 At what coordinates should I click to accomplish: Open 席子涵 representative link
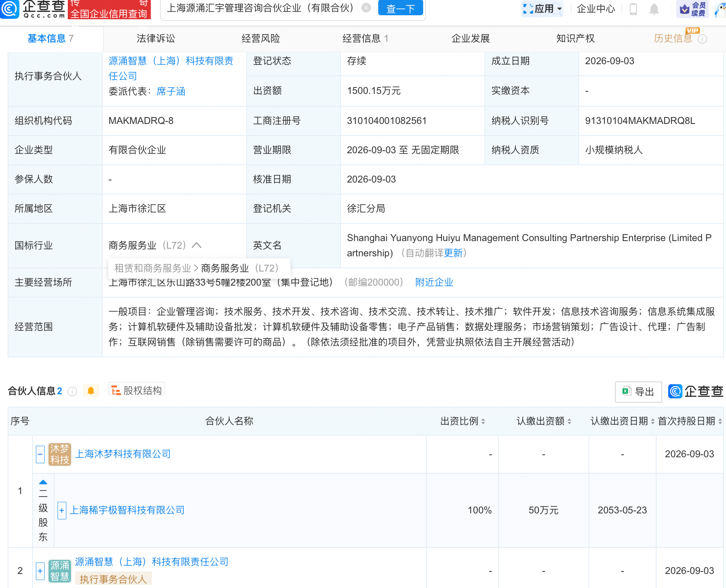click(171, 91)
